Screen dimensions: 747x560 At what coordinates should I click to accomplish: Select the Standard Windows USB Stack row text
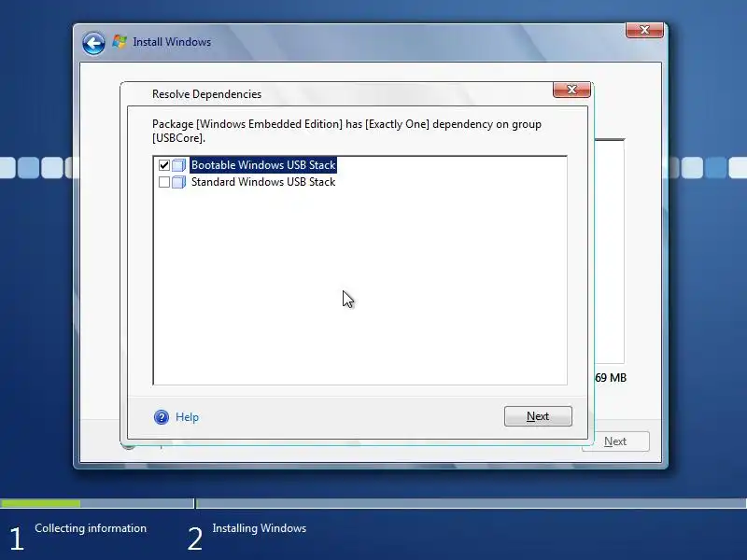pyautogui.click(x=263, y=182)
